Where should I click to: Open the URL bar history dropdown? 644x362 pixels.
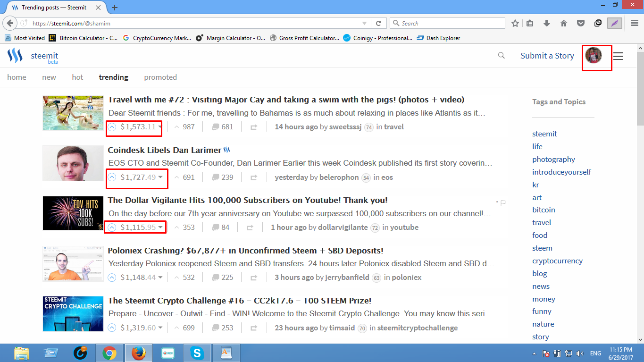click(364, 23)
